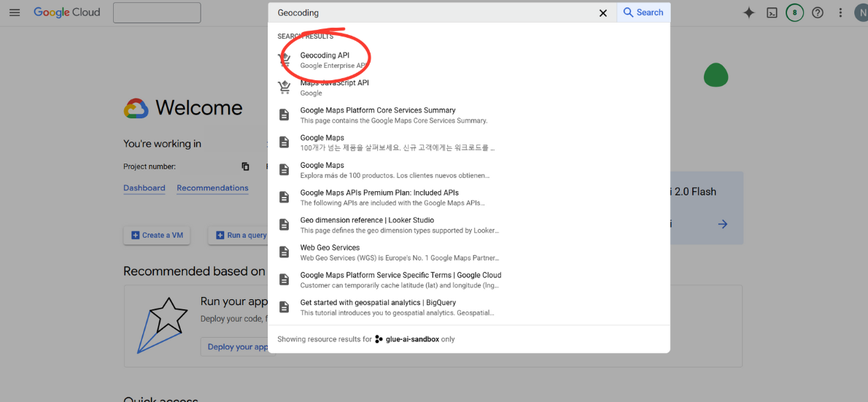Open the hamburger navigation menu
This screenshot has height=402, width=868.
15,12
